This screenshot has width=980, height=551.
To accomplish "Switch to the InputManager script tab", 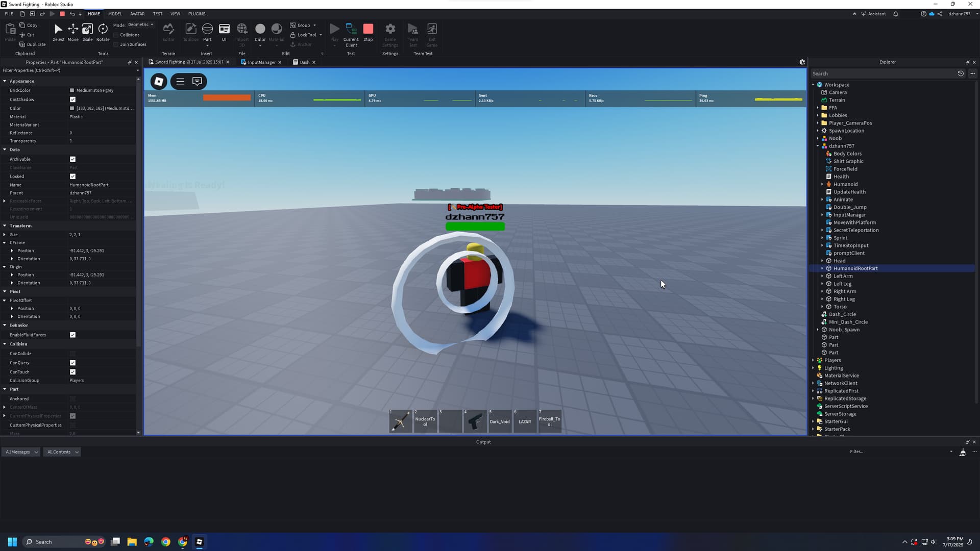I will (x=261, y=62).
